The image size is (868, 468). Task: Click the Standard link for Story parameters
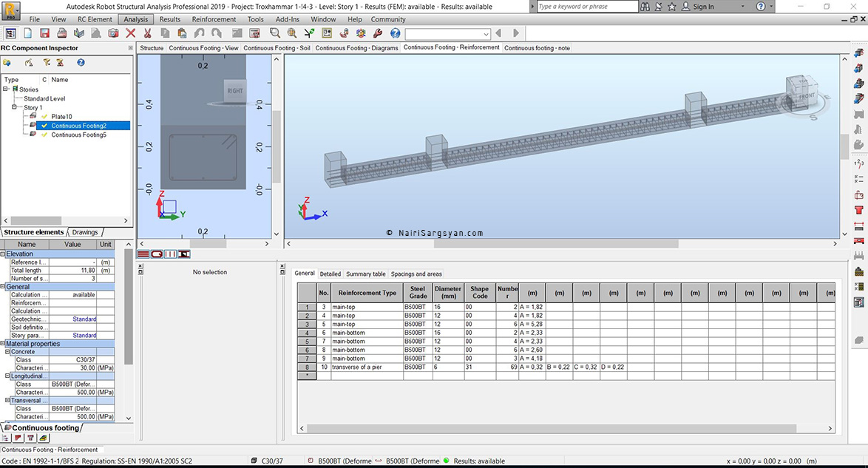click(x=85, y=335)
